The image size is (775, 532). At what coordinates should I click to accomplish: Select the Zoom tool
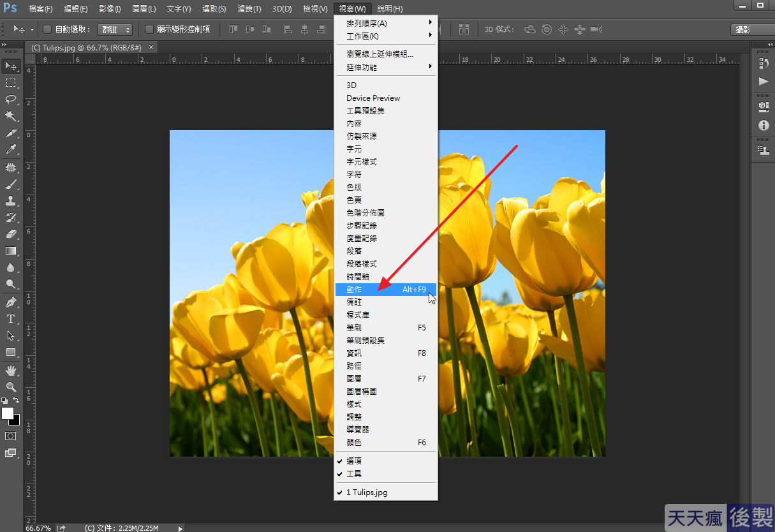11,387
